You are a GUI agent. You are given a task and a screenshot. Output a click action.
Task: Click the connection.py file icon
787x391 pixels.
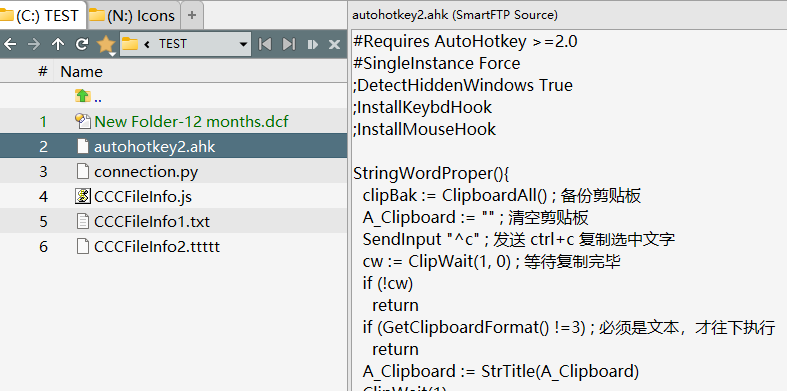tap(83, 171)
